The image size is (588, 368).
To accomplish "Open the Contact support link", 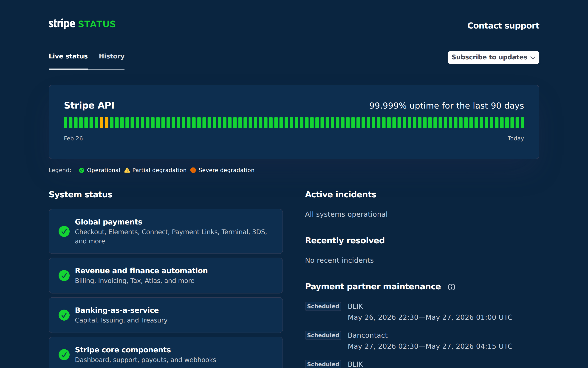I will 503,26.
